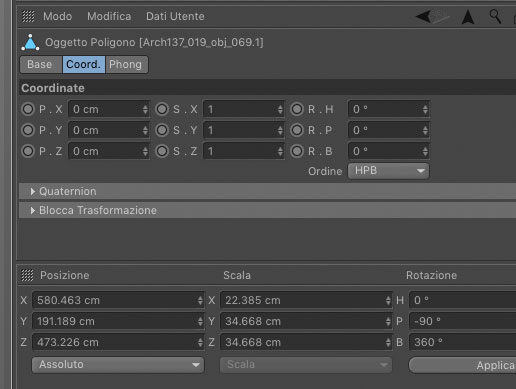
Task: Toggle the P.Y keyframe circle
Action: pos(28,130)
